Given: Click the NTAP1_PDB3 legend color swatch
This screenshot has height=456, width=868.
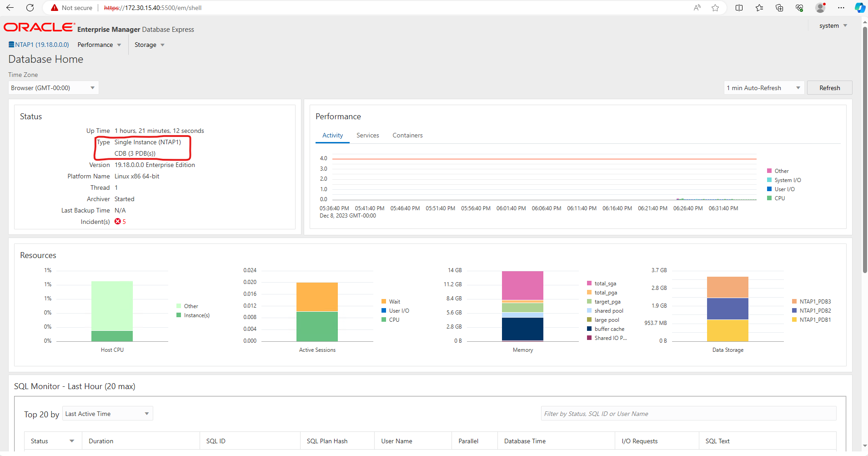Looking at the screenshot, I should (x=794, y=302).
